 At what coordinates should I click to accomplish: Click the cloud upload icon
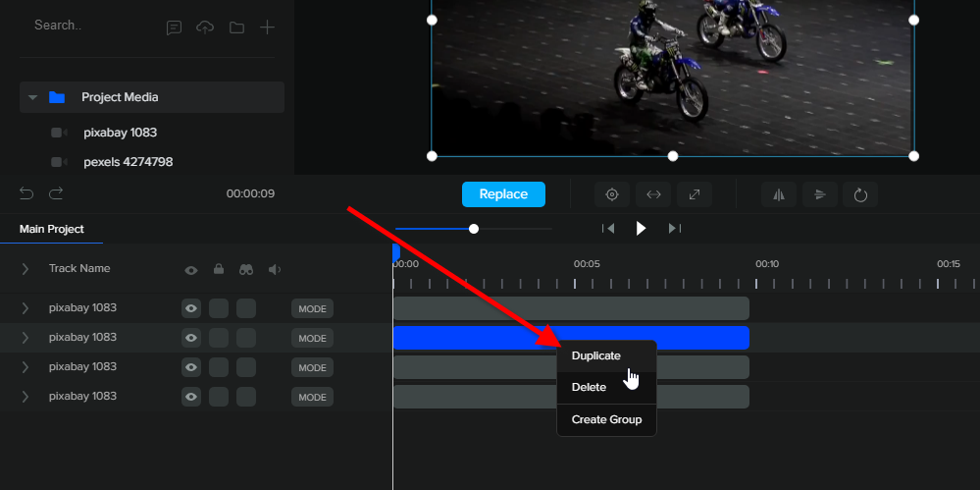tap(205, 27)
